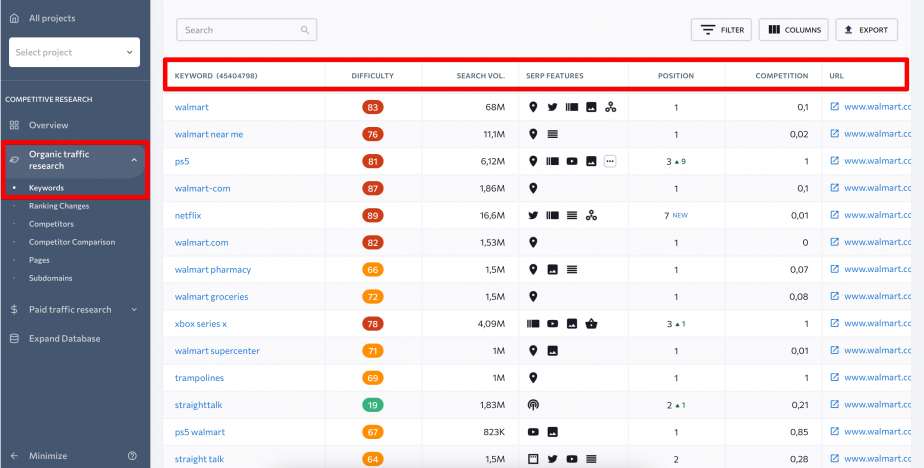Open the ps5 walmart keyword link
Screen dimensions: 924x468
coord(200,432)
